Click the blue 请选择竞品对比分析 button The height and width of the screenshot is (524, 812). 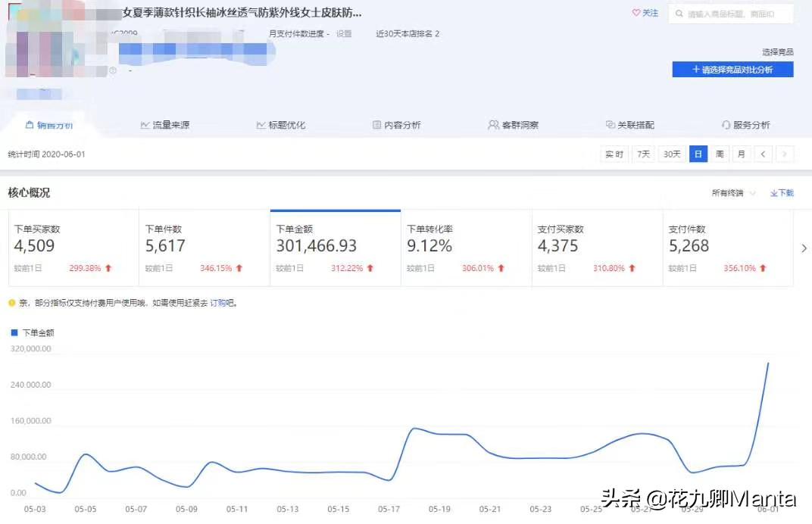[732, 68]
